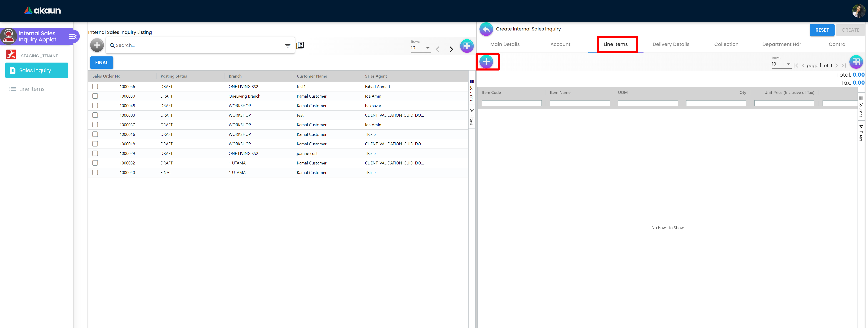Click the grey plus icon in the listing toolbar
This screenshot has width=868, height=328.
[97, 45]
